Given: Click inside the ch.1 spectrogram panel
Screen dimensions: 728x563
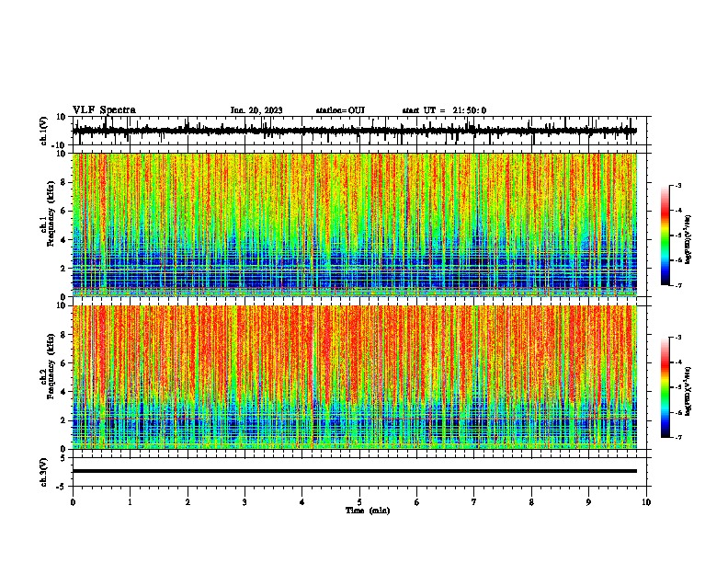Looking at the screenshot, I should click(354, 224).
